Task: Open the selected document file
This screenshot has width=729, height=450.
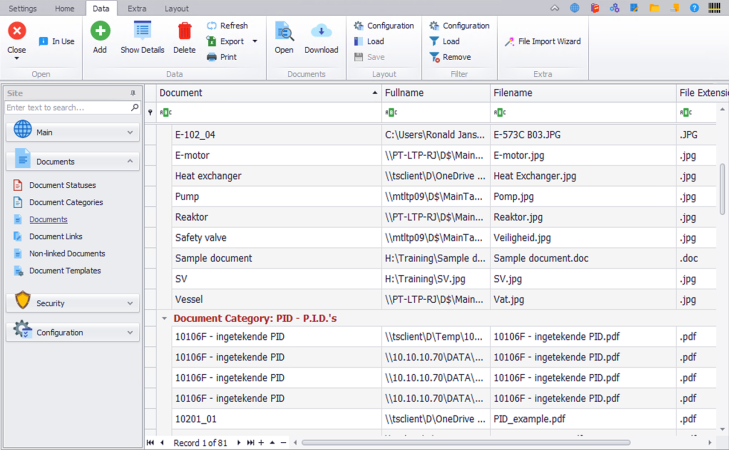Action: click(284, 38)
